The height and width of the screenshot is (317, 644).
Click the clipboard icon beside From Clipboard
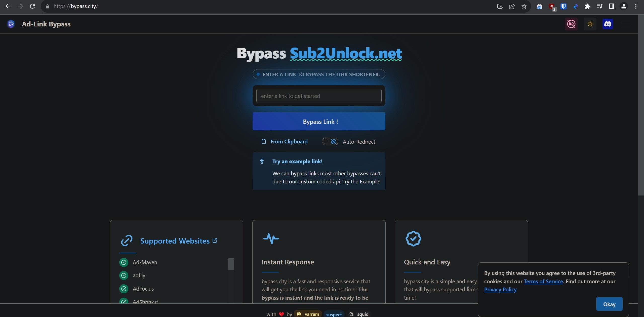(x=264, y=141)
